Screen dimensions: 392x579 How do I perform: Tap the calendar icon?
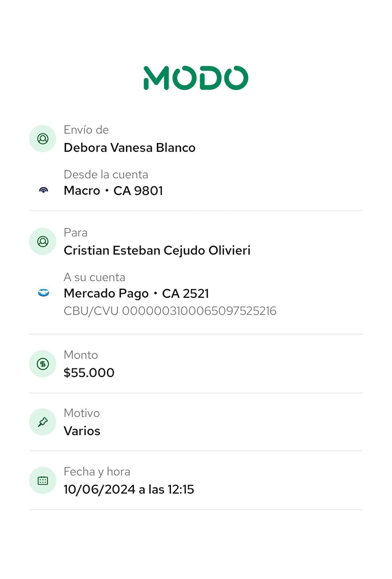coord(43,481)
